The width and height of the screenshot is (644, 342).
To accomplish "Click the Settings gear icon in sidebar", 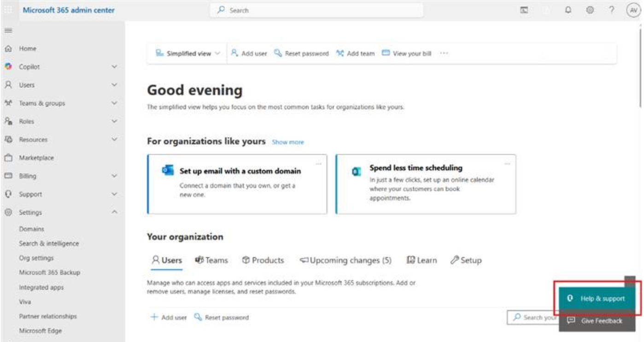I will pyautogui.click(x=8, y=213).
